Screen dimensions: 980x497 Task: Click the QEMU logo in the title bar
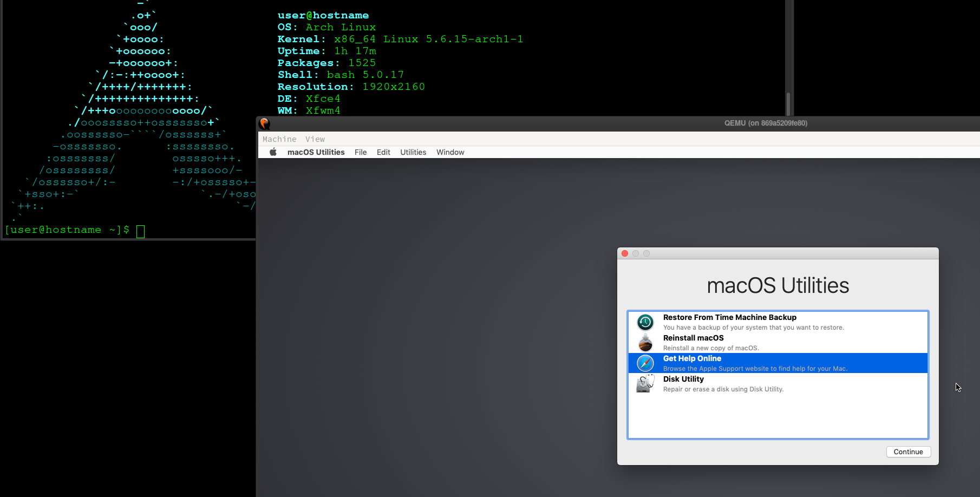[265, 123]
